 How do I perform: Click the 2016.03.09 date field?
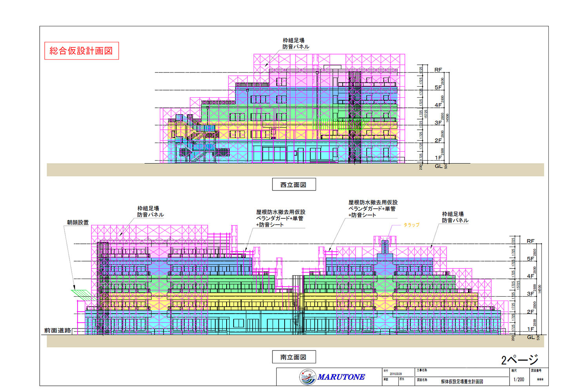click(x=397, y=374)
